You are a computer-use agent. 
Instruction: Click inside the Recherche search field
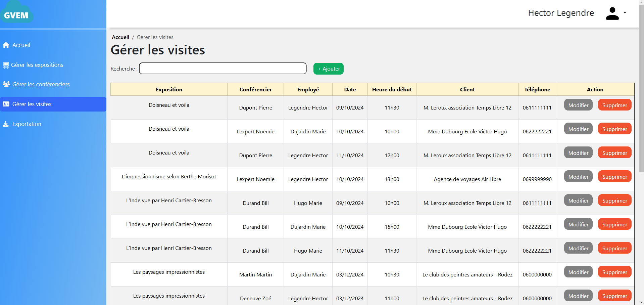click(x=222, y=68)
